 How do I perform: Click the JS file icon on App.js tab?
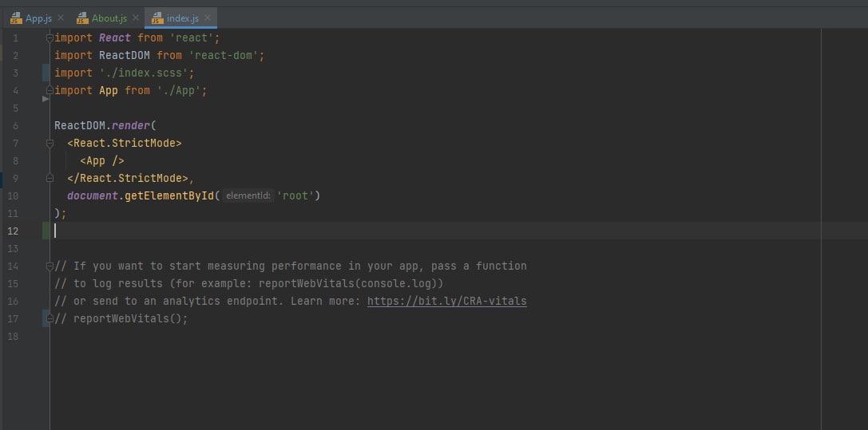click(16, 18)
